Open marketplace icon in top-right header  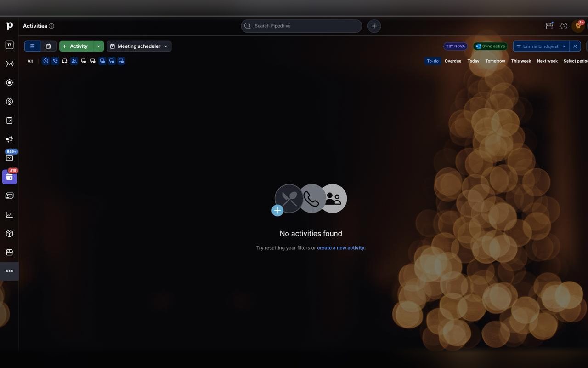[x=549, y=26]
